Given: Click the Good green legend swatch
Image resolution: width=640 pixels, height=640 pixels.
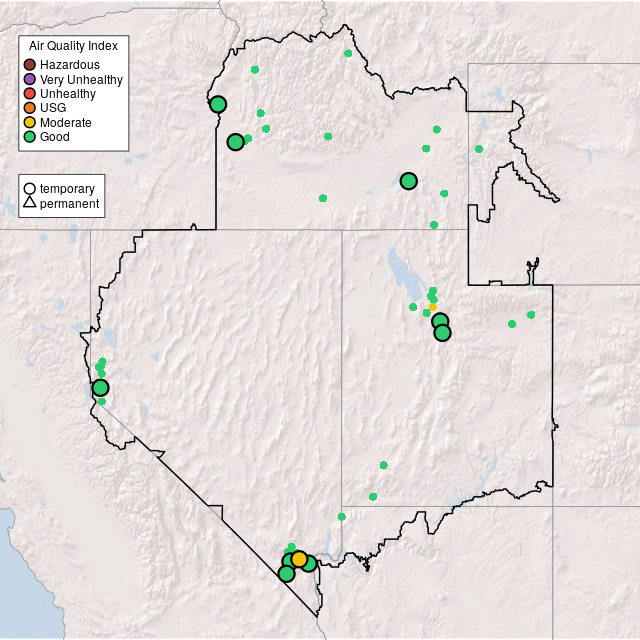Looking at the screenshot, I should (x=30, y=137).
